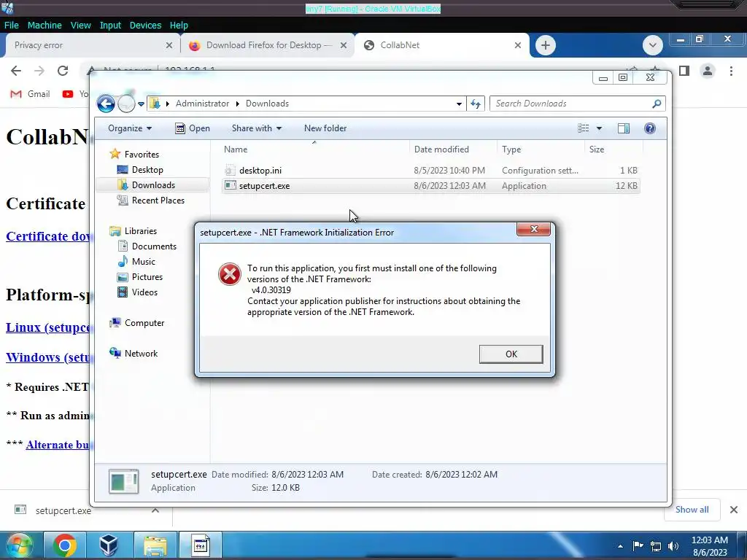Open Chrome profile icon
This screenshot has width=747, height=560.
708,71
